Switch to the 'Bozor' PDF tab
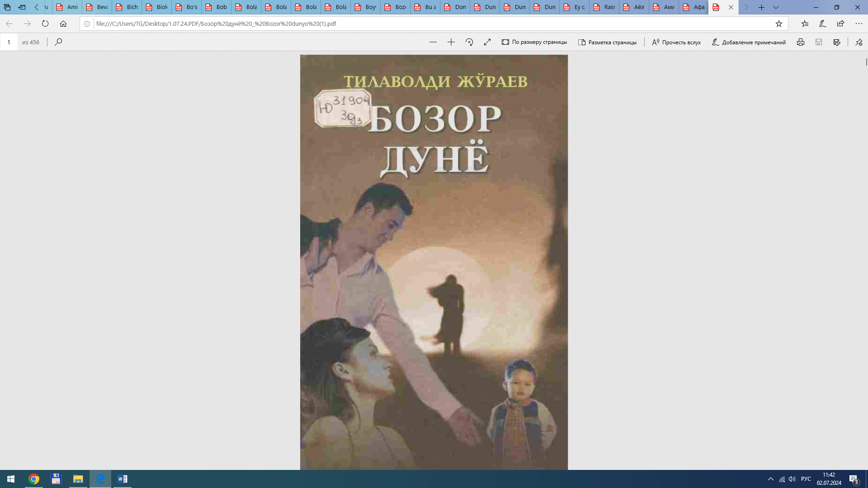Screen dimensions: 868x488 click(x=395, y=7)
